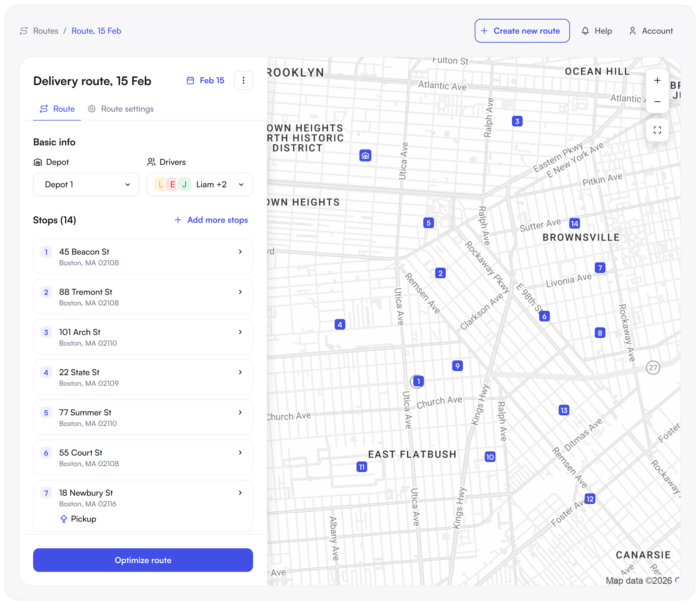Viewport: 700px width, 605px height.
Task: Click the Basic info heading
Action: (x=54, y=142)
